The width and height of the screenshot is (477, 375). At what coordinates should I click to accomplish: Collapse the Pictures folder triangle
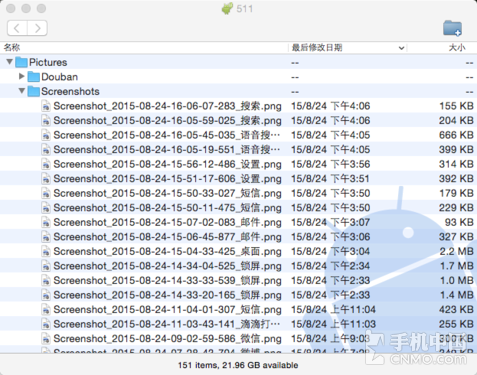[x=10, y=62]
